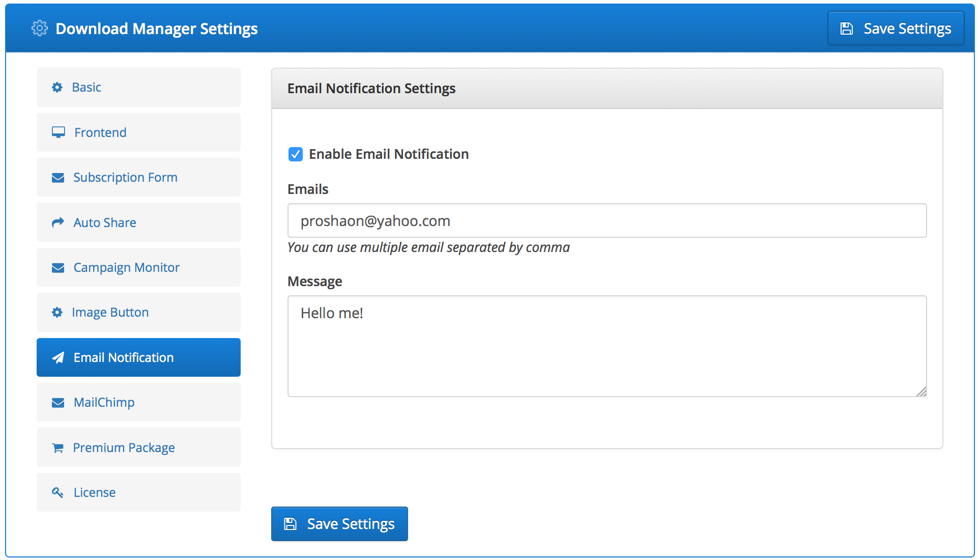Click the Emails input field
980x560 pixels.
[607, 220]
